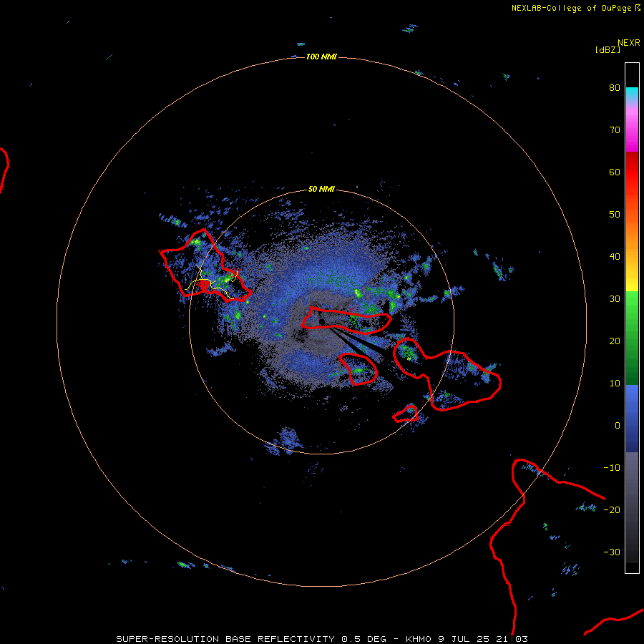The width and height of the screenshot is (644, 644).
Task: Click the [dBZ] unit label
Action: (608, 49)
